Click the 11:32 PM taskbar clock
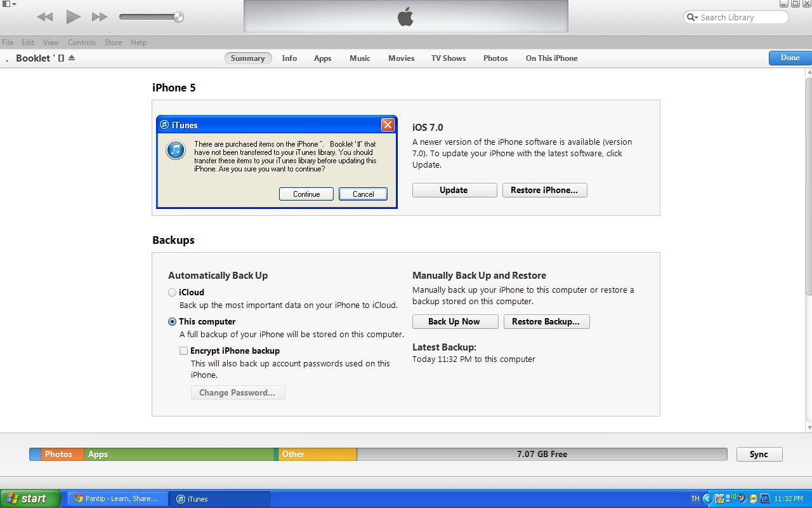812x508 pixels. point(789,498)
